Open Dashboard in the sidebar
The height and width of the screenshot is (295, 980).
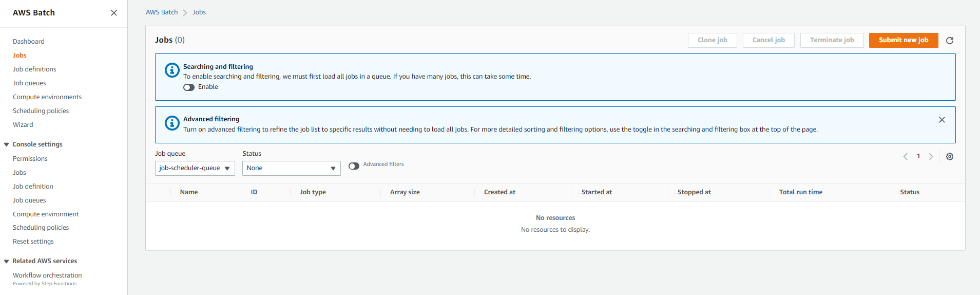(x=29, y=42)
